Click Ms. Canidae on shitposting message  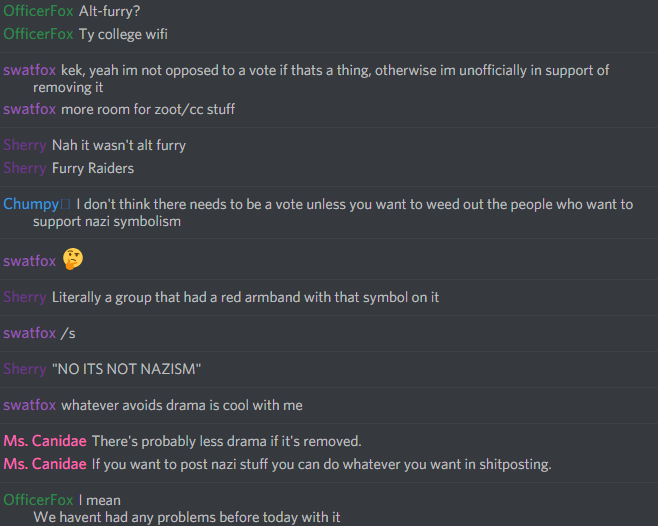45,464
